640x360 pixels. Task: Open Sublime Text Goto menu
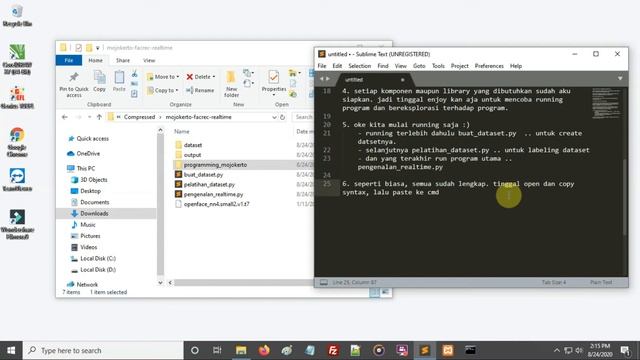point(419,66)
